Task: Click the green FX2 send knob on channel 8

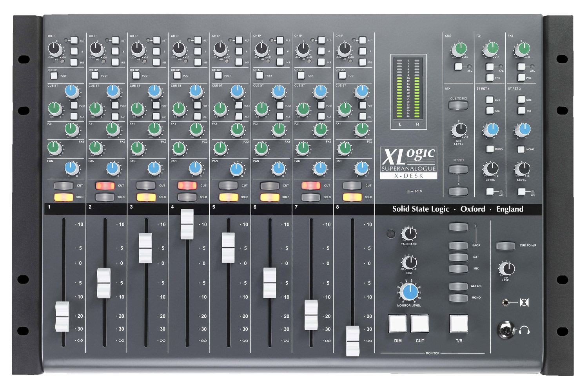Action: (345, 148)
